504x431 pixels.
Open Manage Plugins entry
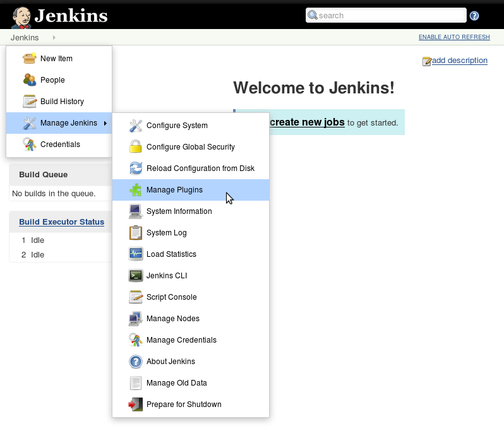coord(191,190)
